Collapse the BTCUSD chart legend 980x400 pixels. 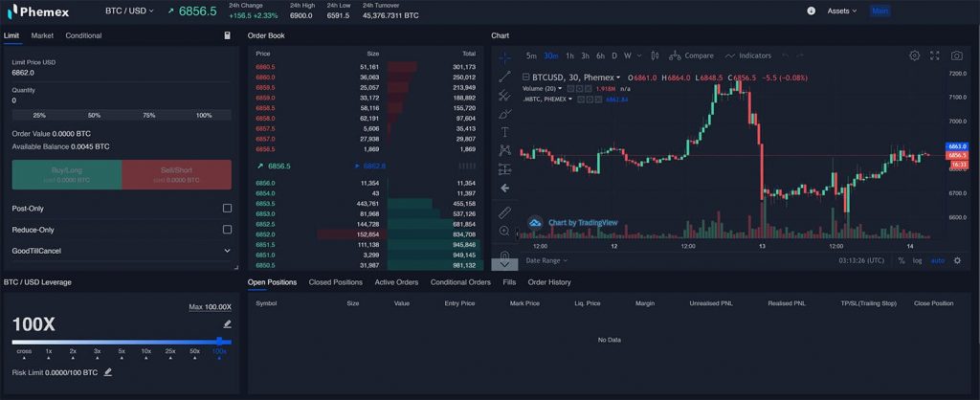527,78
